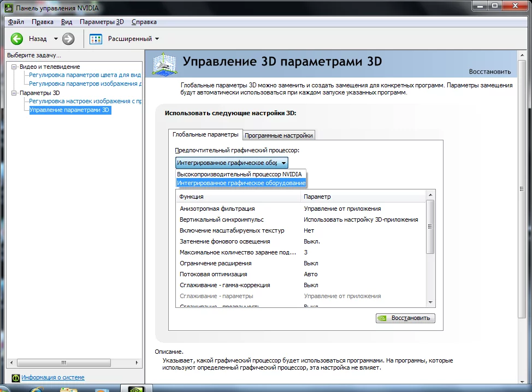
Task: Select the Ограничение расширения row
Action: 300,263
